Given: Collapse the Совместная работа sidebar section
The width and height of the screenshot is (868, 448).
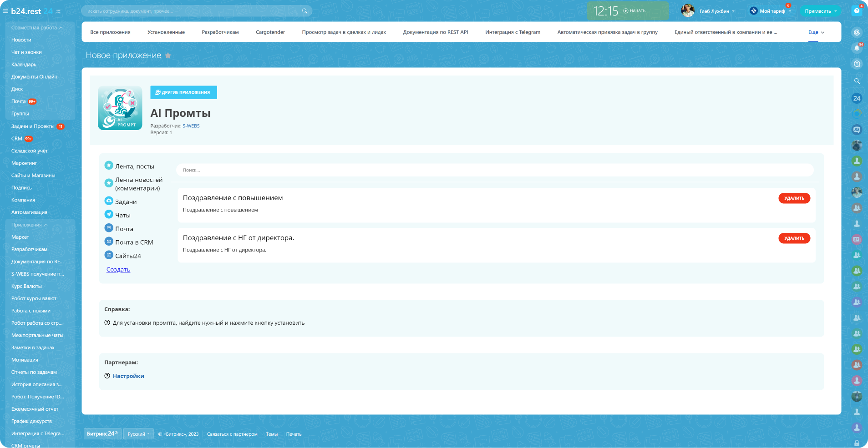Looking at the screenshot, I should tap(37, 28).
